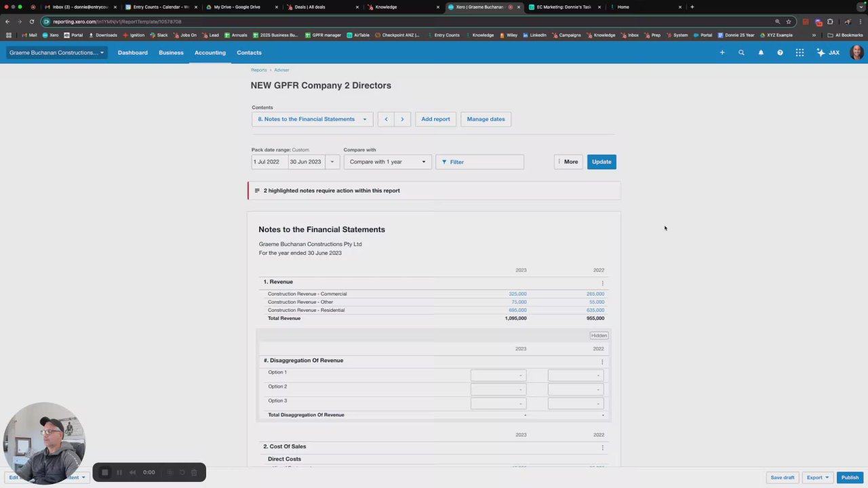Open the AirTable bookmark
The width and height of the screenshot is (868, 488).
click(x=359, y=35)
